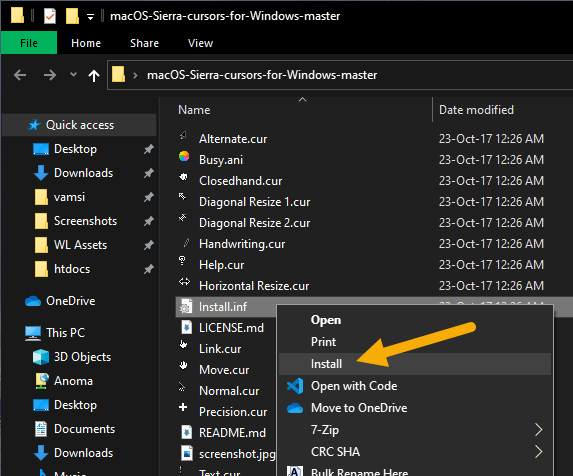Go up one folder level

94,76
